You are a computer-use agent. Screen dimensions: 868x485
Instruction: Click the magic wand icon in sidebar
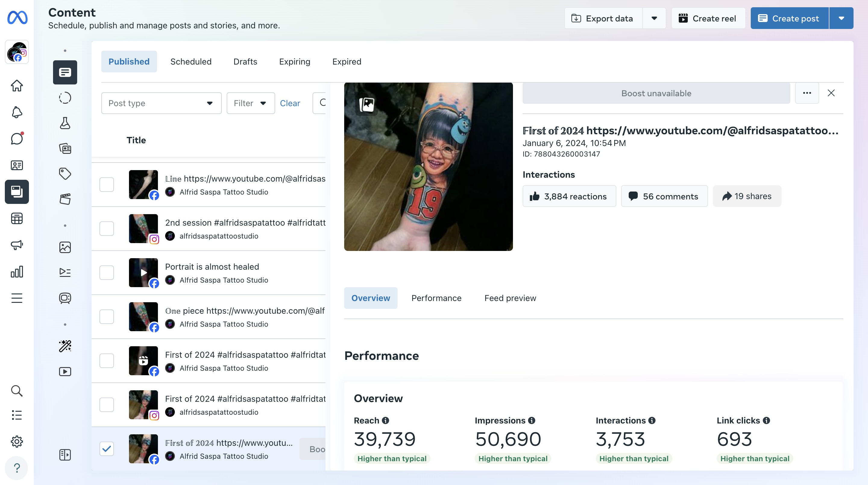pyautogui.click(x=65, y=346)
